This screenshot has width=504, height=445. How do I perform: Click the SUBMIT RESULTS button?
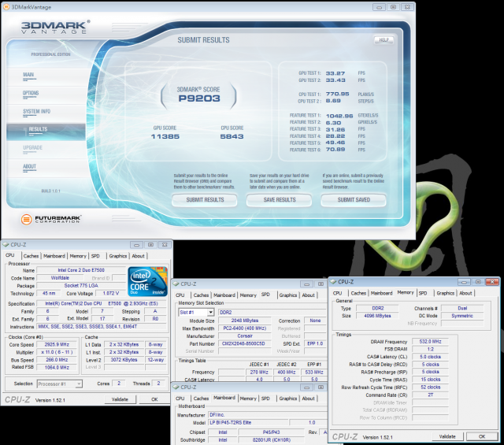tap(205, 200)
